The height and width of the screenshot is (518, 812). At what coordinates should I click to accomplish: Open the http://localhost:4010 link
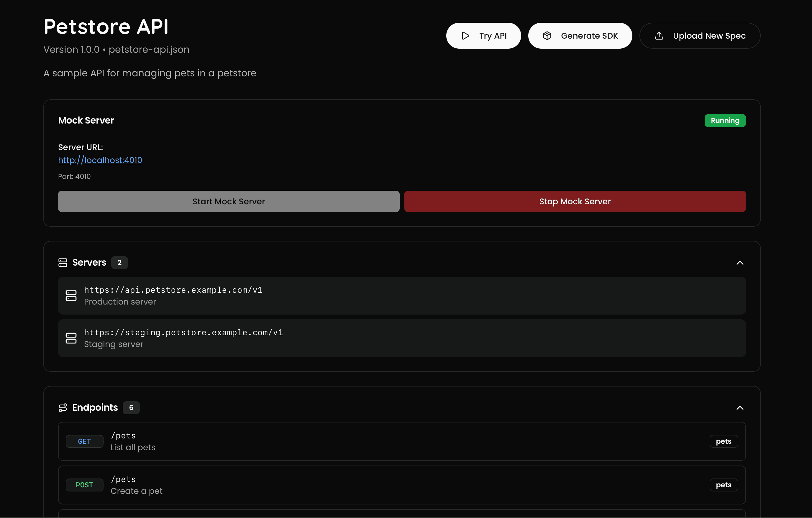click(x=100, y=160)
